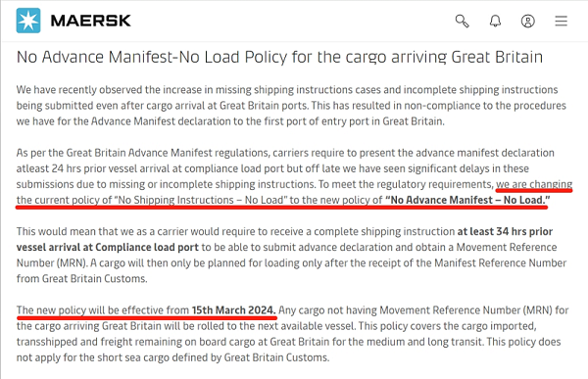This screenshot has width=588, height=379.
Task: Open the hamburger menu
Action: (561, 21)
